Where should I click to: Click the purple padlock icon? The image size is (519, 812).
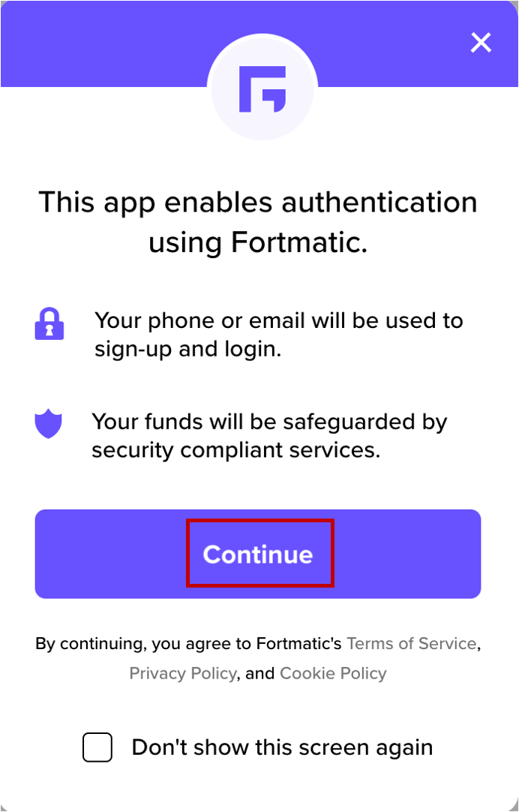[x=49, y=322]
